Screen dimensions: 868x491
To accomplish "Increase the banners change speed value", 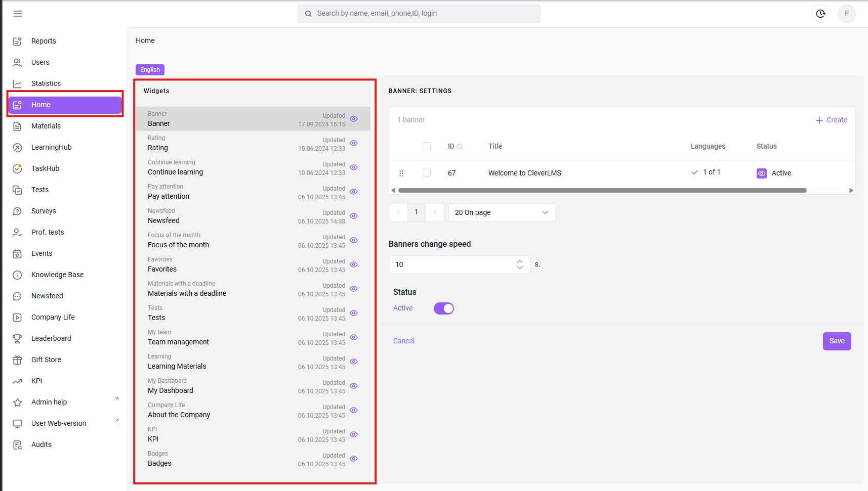I will click(520, 261).
